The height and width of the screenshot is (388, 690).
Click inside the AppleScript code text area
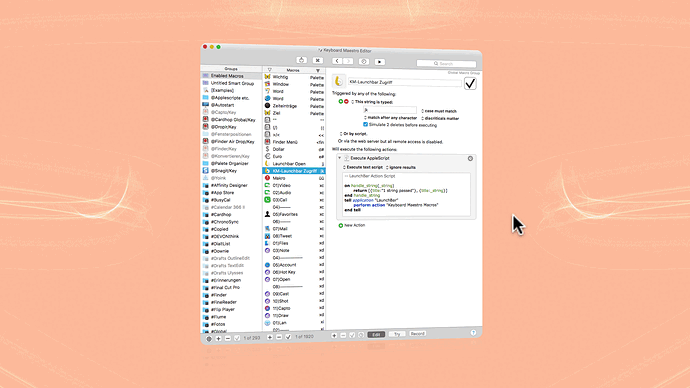[406, 194]
